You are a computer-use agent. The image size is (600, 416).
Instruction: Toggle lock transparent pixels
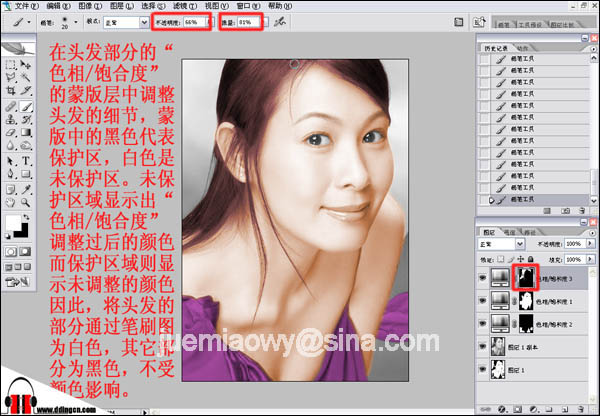[501, 259]
